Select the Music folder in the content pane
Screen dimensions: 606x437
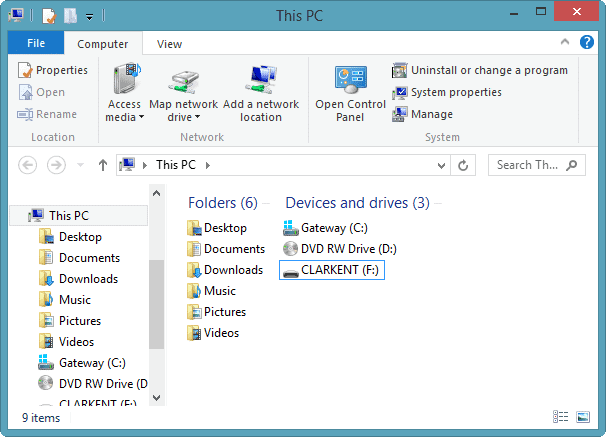(211, 291)
